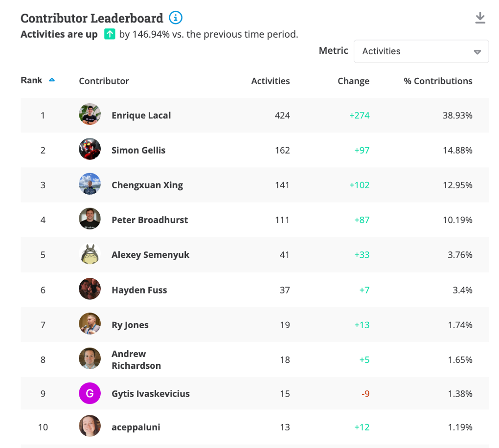
Task: Select Alexey Semenyuk's Totoro avatar
Action: pyautogui.click(x=90, y=254)
